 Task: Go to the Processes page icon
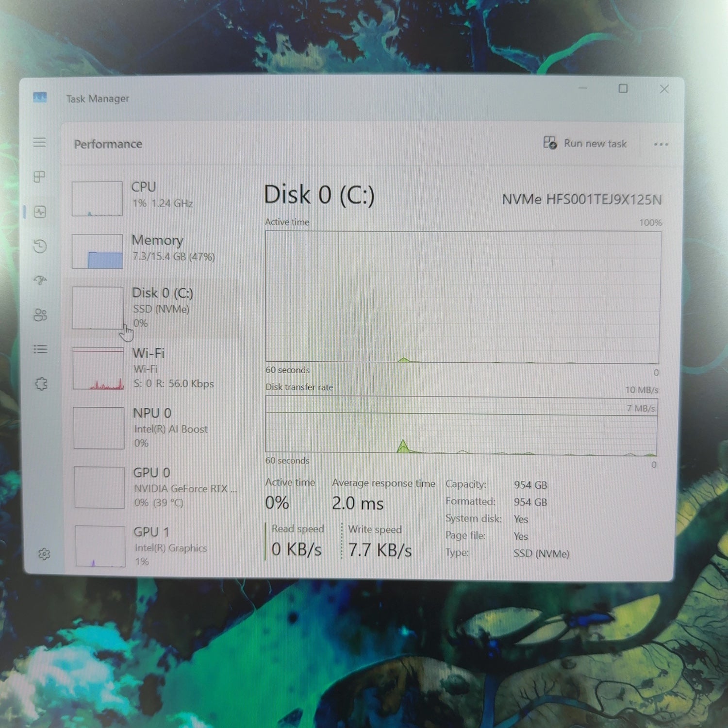40,177
